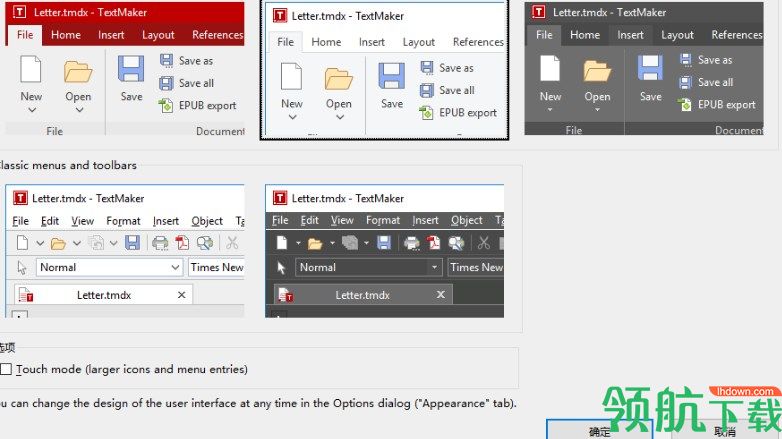This screenshot has width=782, height=439.
Task: Open Normal style dropdown in classic light preview
Action: [175, 267]
